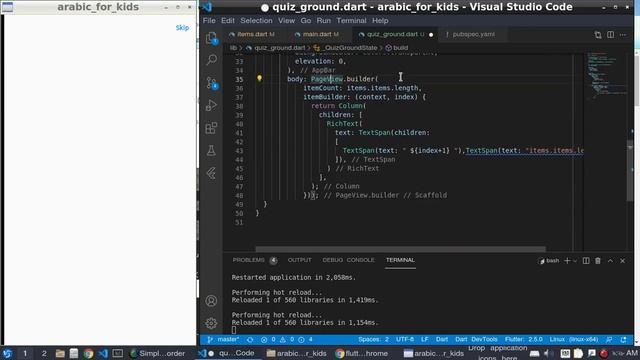Click the open changes icon in editor toolbar
This screenshot has width=640, height=360.
598,35
